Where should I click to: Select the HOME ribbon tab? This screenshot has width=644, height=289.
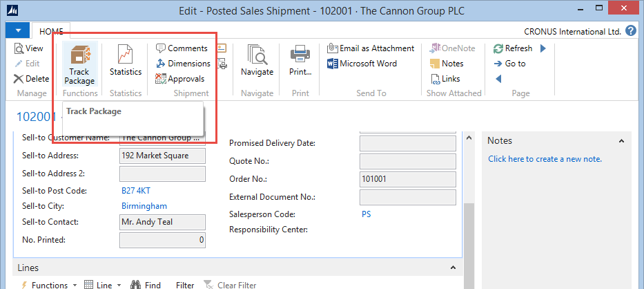51,32
